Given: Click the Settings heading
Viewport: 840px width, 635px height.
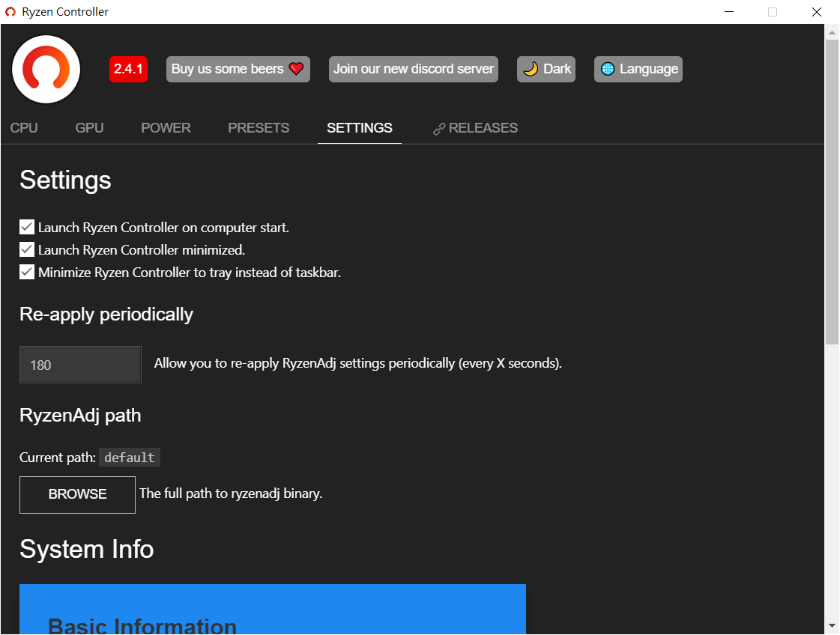Looking at the screenshot, I should coord(65,180).
